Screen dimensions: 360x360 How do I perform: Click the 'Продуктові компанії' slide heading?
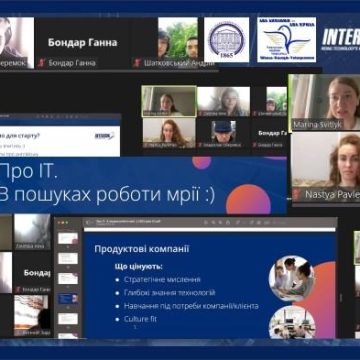pos(142,249)
